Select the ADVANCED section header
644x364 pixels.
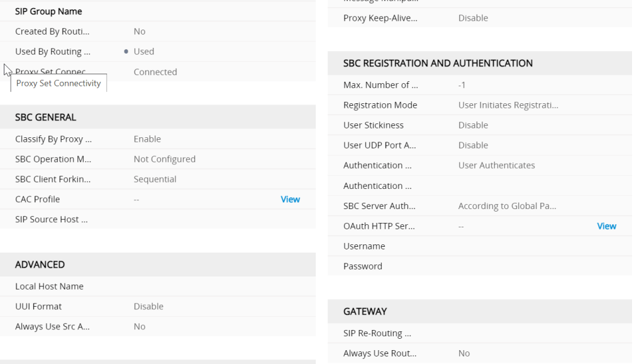pos(40,264)
